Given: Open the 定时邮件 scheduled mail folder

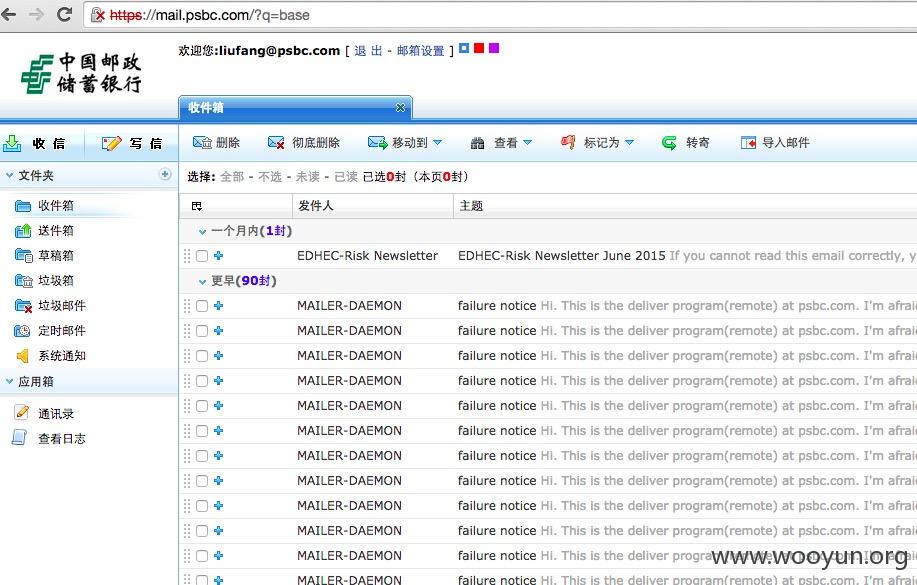Looking at the screenshot, I should coord(50,331).
